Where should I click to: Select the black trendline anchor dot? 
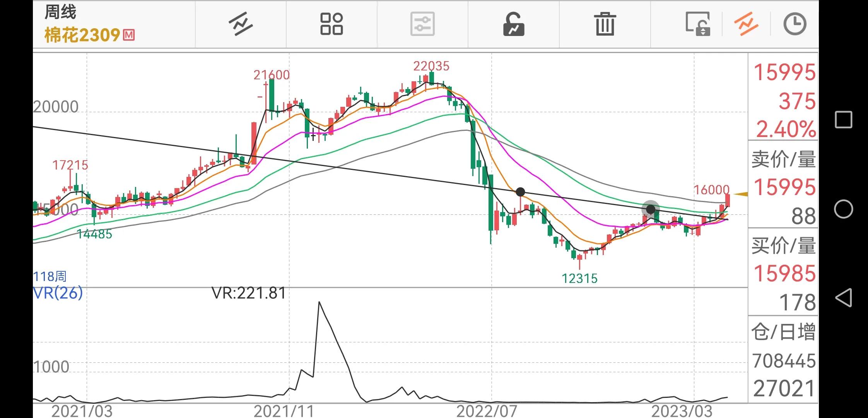pos(521,192)
